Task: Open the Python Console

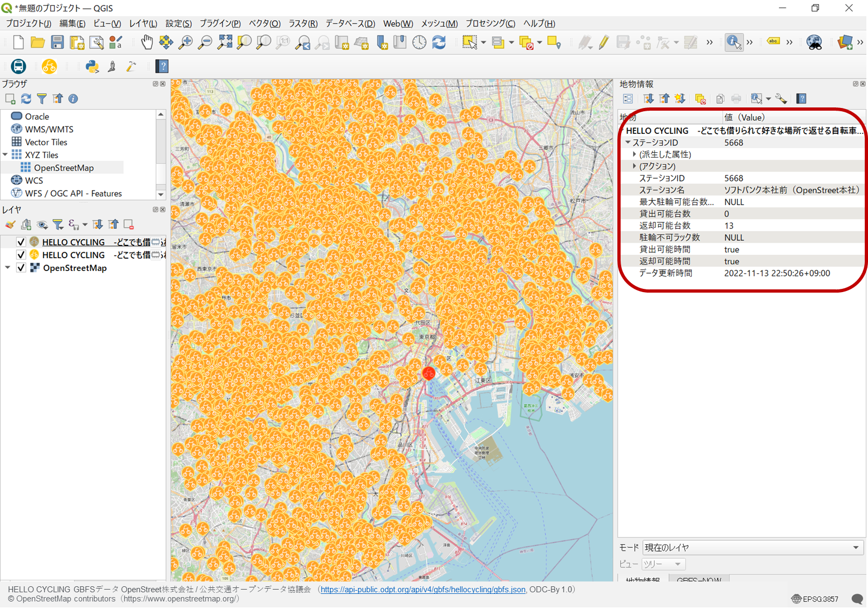Action: coord(92,66)
